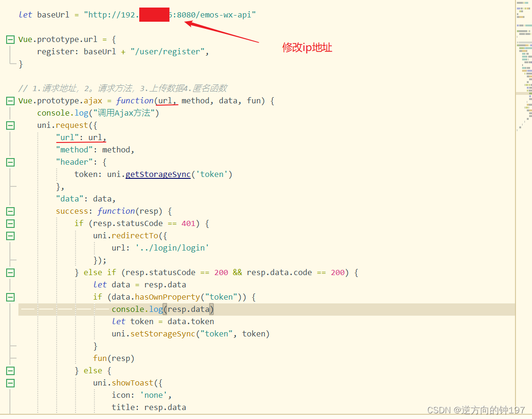Click the icon: 'none', line
This screenshot has width=532, height=419.
142,395
